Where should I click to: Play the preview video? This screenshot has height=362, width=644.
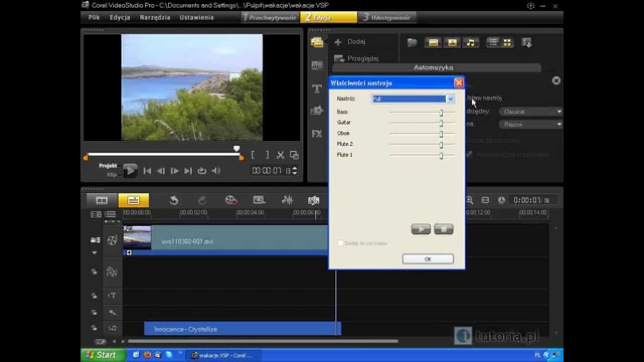[130, 170]
